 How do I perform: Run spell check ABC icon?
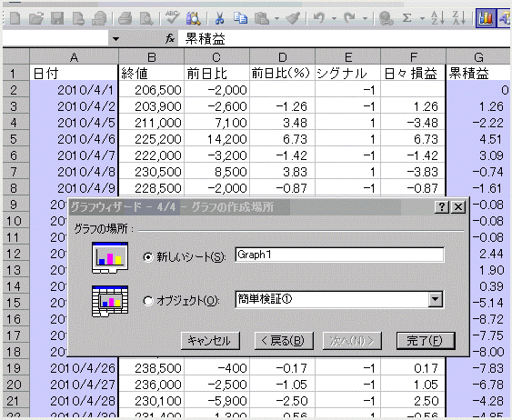pyautogui.click(x=173, y=17)
